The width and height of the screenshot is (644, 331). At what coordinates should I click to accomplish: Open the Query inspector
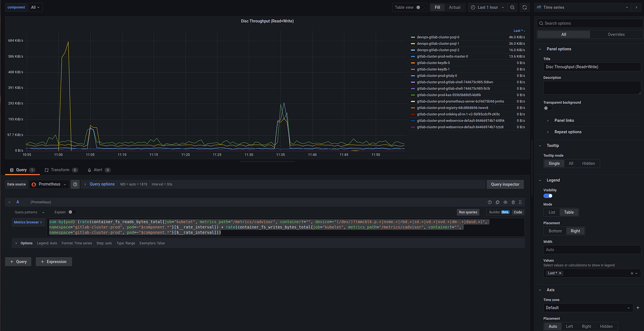[505, 184]
